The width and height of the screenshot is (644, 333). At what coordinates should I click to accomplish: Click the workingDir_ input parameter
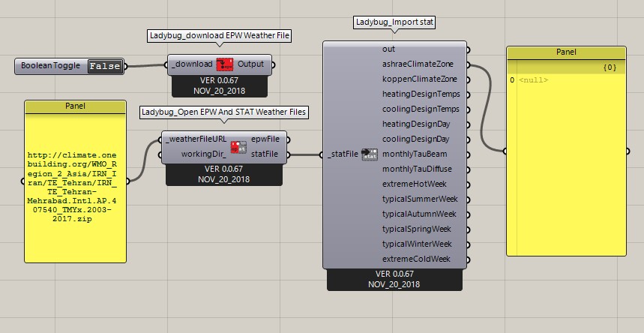tap(204, 154)
